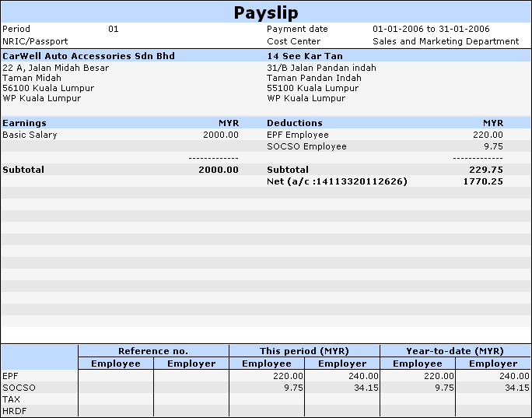
Task: Select the TAX row label
Action: point(12,399)
